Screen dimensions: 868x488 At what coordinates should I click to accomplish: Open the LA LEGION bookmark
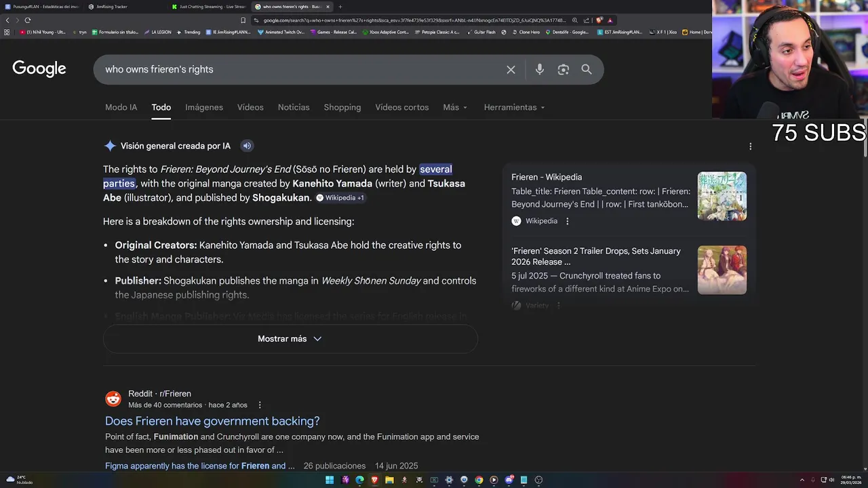coord(157,32)
